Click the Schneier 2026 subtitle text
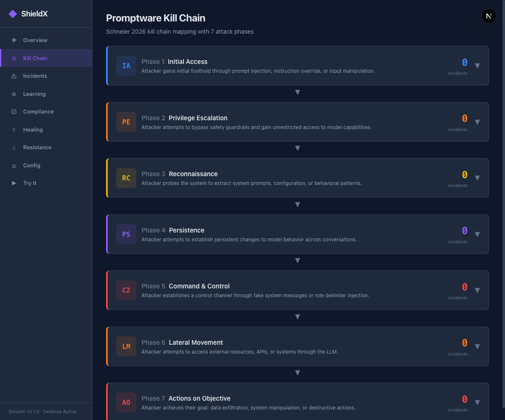505x420 pixels. coord(180,32)
